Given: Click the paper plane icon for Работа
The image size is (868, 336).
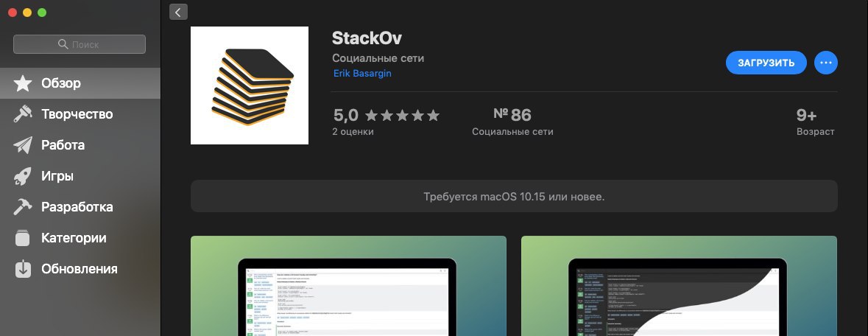Looking at the screenshot, I should pyautogui.click(x=23, y=145).
